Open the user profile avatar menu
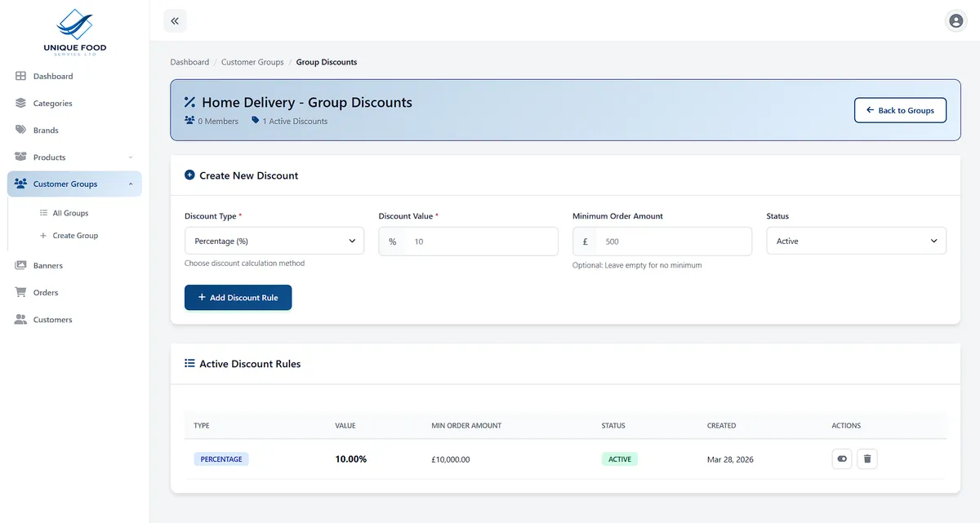 [x=955, y=21]
